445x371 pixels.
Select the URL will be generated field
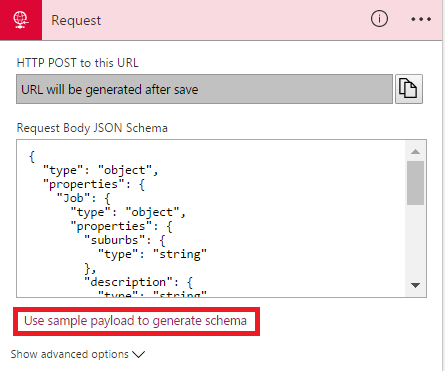[204, 89]
